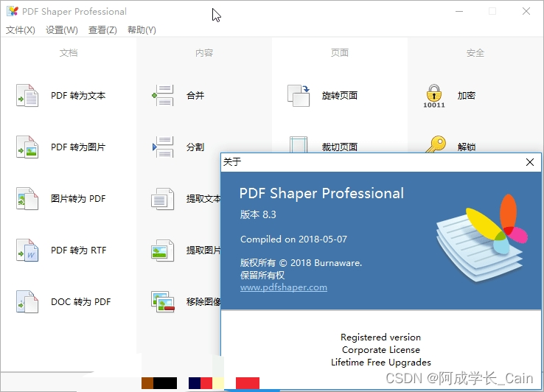Click the PDF Shaper title bar logo
Screen dimensions: 544x392
[x=13, y=11]
